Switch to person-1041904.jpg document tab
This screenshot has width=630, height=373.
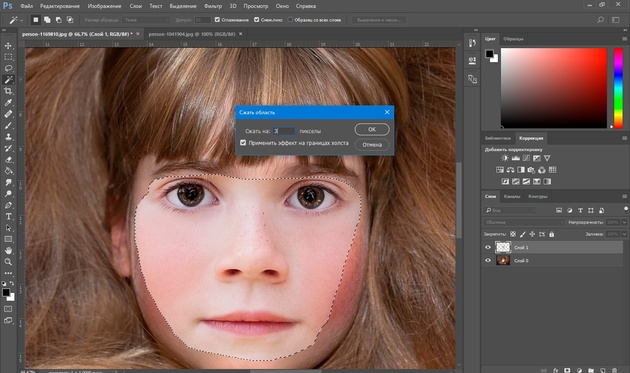click(192, 34)
